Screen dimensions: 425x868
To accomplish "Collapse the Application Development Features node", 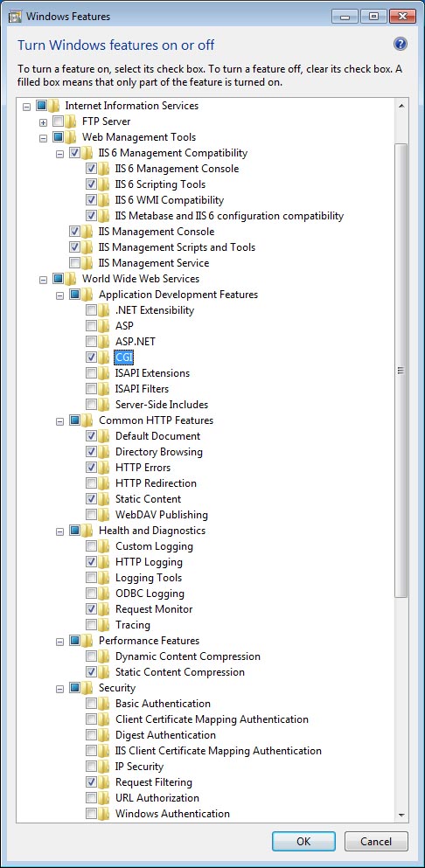I will (59, 295).
